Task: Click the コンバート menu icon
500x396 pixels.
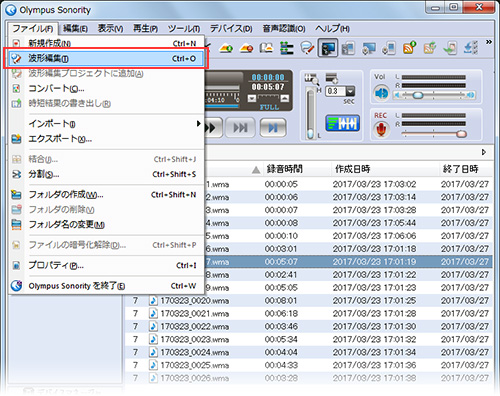Action: [16, 88]
